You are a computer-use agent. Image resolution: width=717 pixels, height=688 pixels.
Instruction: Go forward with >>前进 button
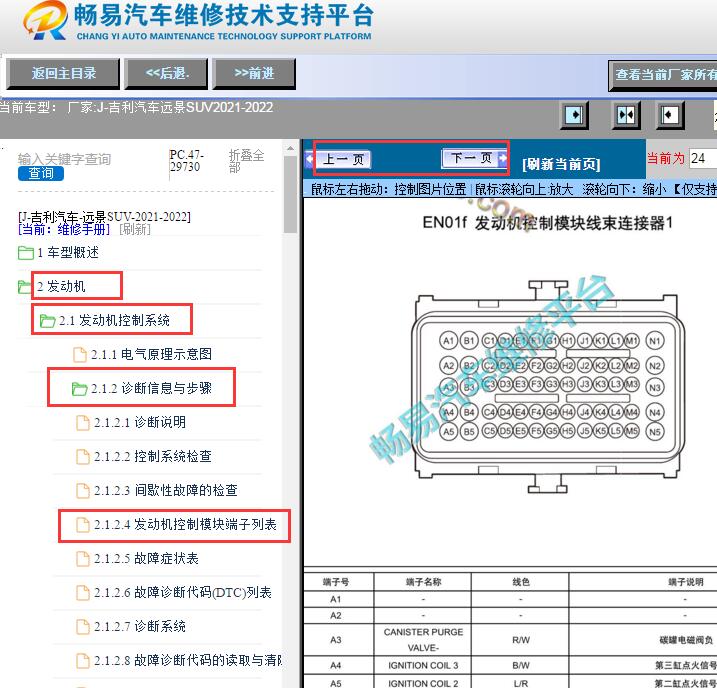pyautogui.click(x=254, y=73)
